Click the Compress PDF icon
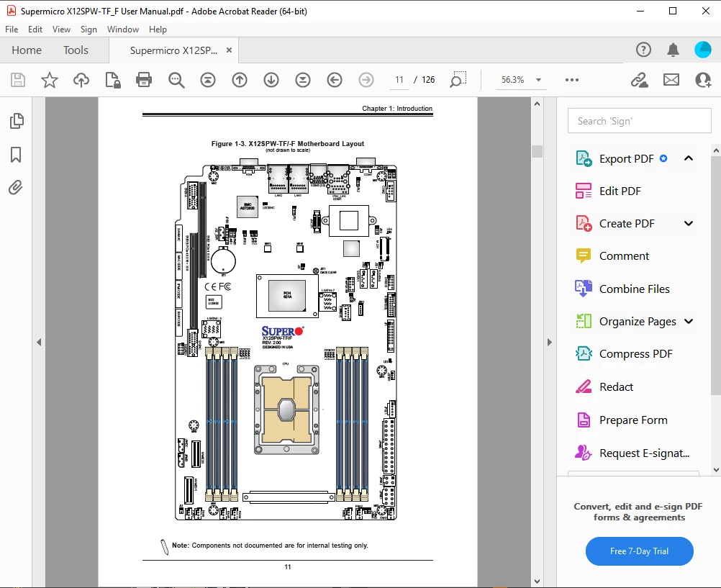The width and height of the screenshot is (721, 588). tap(584, 354)
